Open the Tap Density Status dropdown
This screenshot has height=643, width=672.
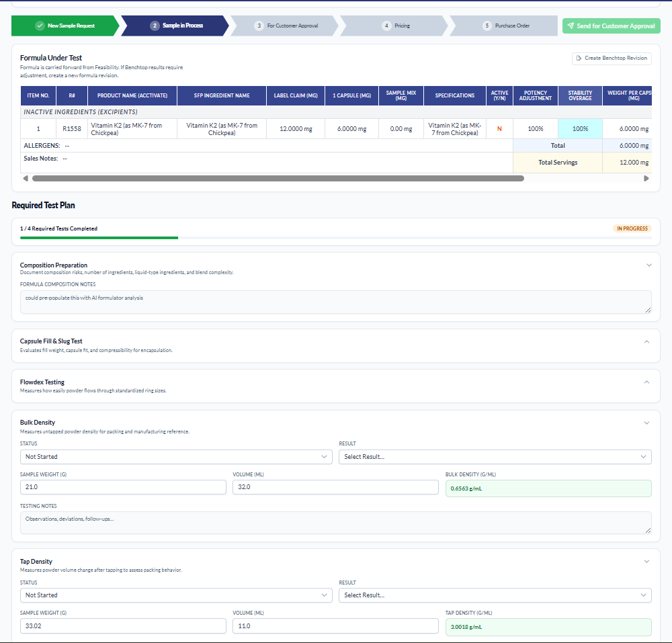pyautogui.click(x=176, y=595)
